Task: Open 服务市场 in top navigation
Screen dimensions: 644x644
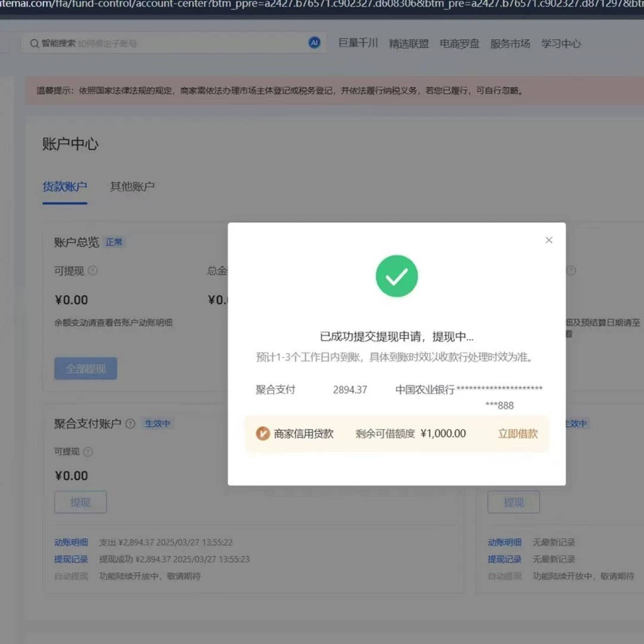Action: pos(510,44)
